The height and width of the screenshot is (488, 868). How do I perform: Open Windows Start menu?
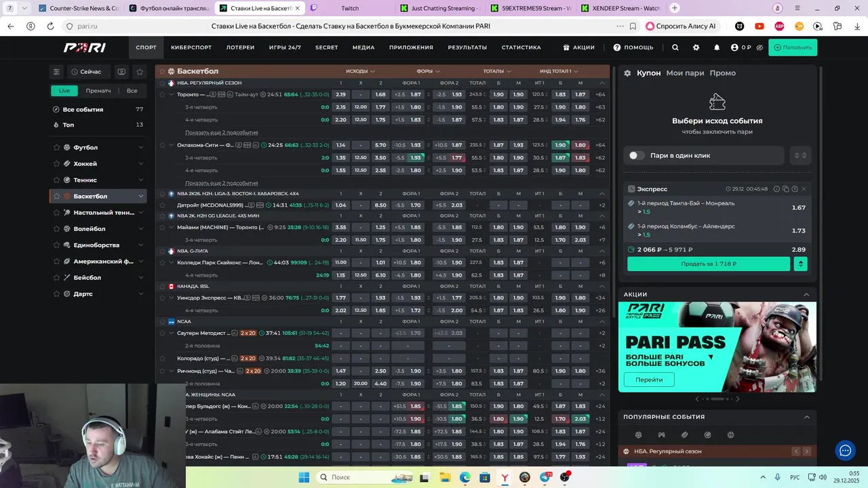click(x=303, y=477)
